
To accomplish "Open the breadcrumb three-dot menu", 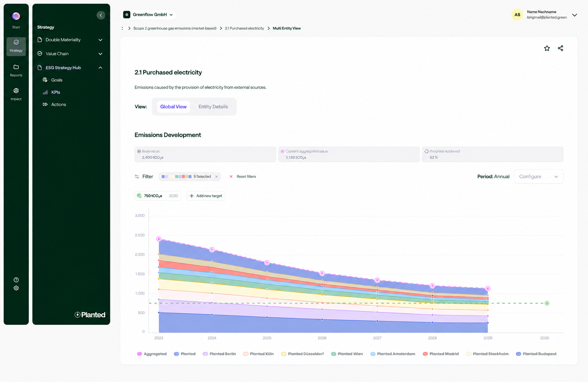I will point(122,28).
